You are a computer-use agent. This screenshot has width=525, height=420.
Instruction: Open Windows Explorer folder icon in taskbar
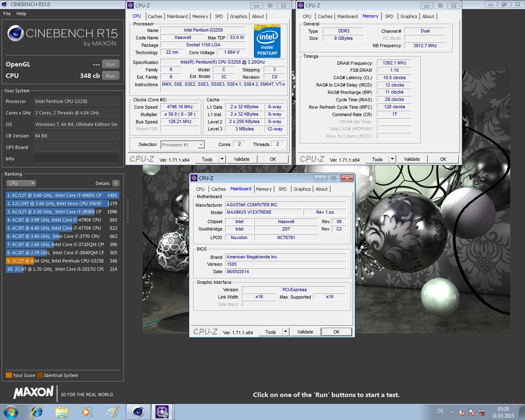pyautogui.click(x=62, y=411)
